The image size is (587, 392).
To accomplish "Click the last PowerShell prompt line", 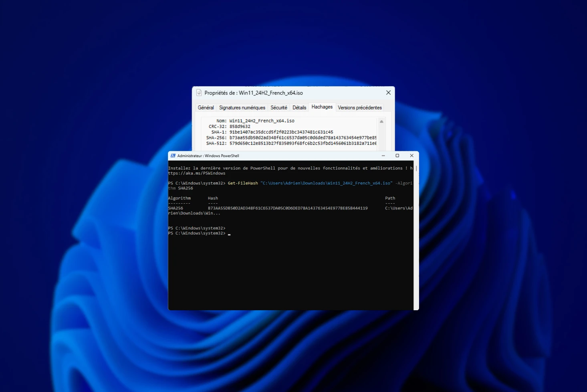I will [197, 233].
